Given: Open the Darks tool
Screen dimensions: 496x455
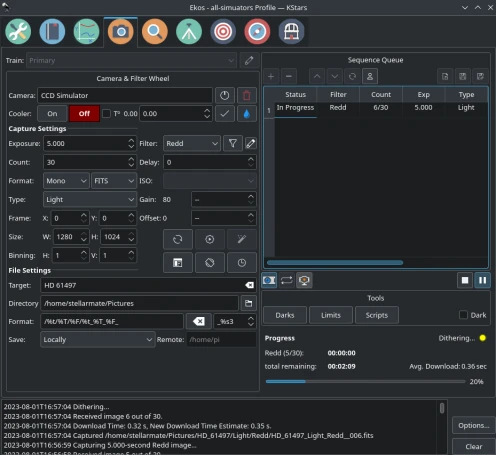Looking at the screenshot, I should click(285, 315).
